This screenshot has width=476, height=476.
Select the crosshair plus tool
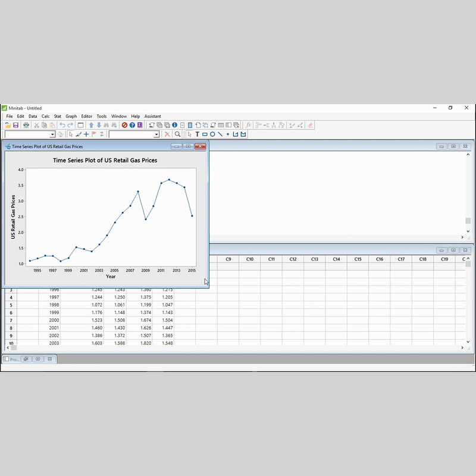click(x=86, y=134)
